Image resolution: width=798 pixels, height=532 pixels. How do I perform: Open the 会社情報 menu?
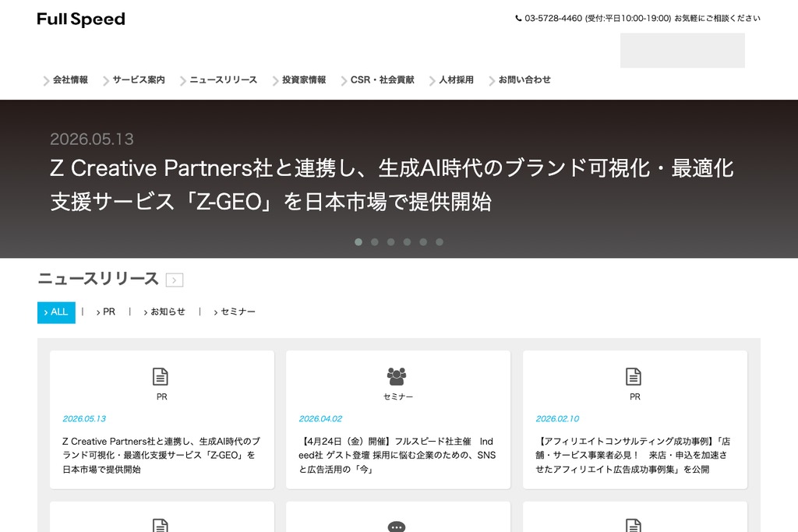70,80
